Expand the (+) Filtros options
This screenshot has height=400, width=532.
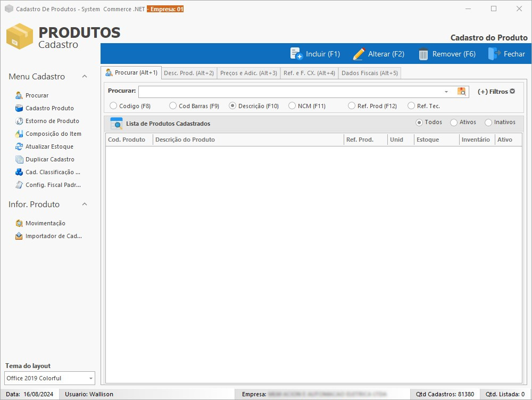coord(496,92)
